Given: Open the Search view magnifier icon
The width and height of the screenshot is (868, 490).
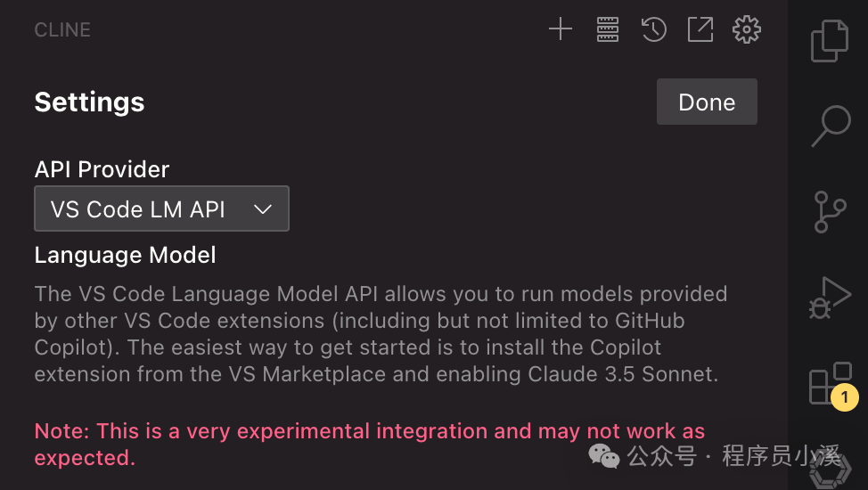Looking at the screenshot, I should point(830,126).
